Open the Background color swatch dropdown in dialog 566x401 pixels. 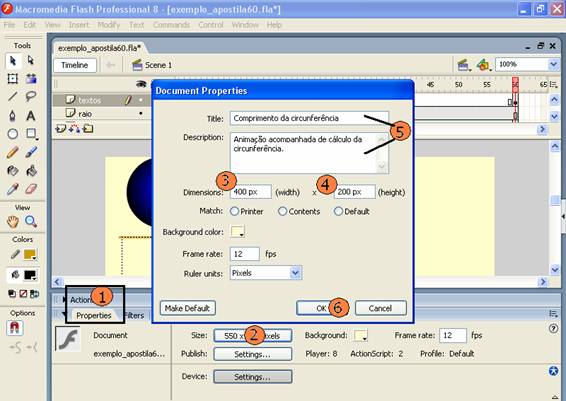[238, 232]
